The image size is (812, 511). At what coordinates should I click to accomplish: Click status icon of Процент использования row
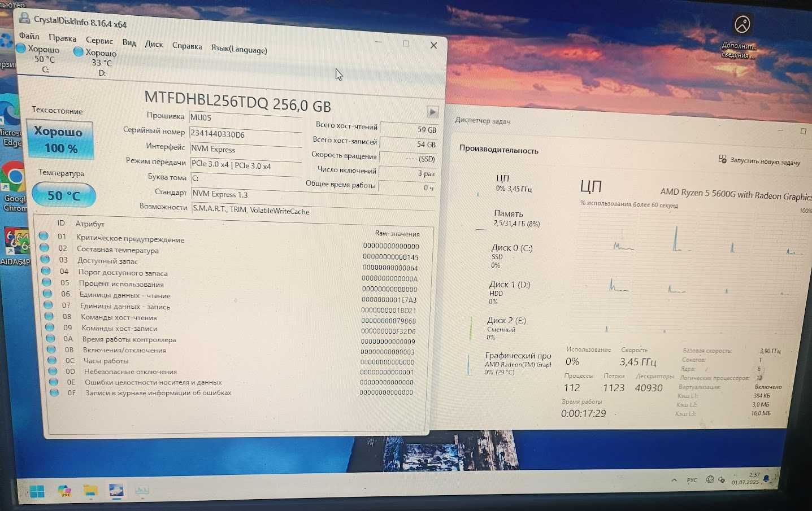coord(47,282)
